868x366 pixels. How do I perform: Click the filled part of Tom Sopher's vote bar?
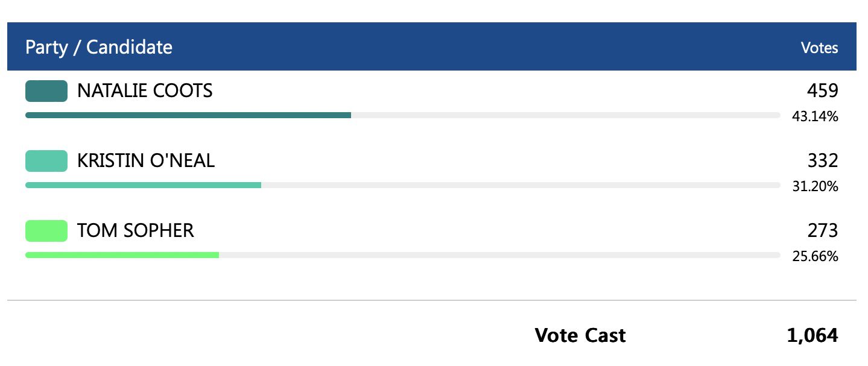click(122, 255)
